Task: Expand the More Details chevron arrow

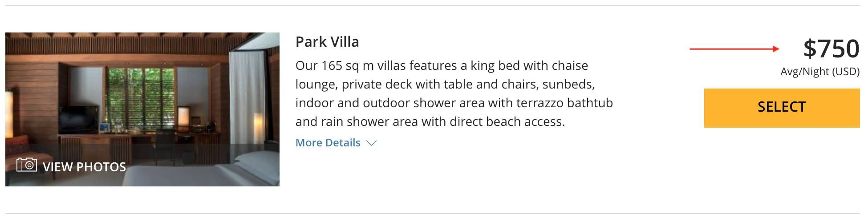Action: coord(371,143)
